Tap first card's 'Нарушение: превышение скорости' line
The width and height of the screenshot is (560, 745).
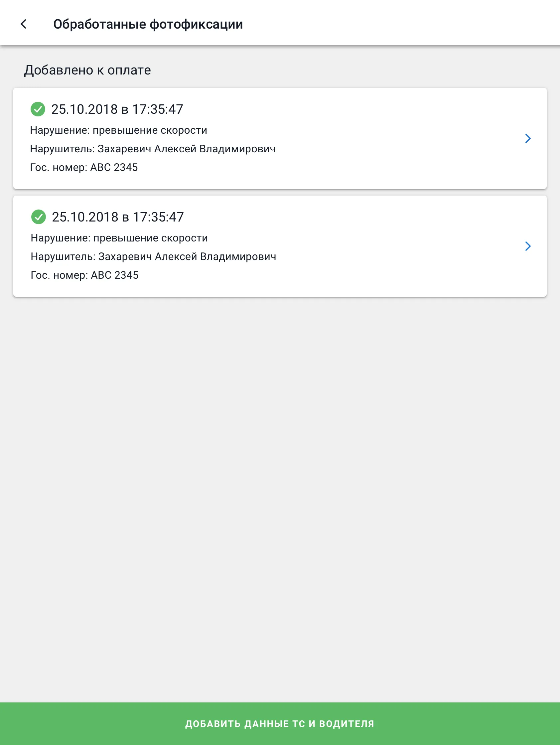tap(118, 130)
